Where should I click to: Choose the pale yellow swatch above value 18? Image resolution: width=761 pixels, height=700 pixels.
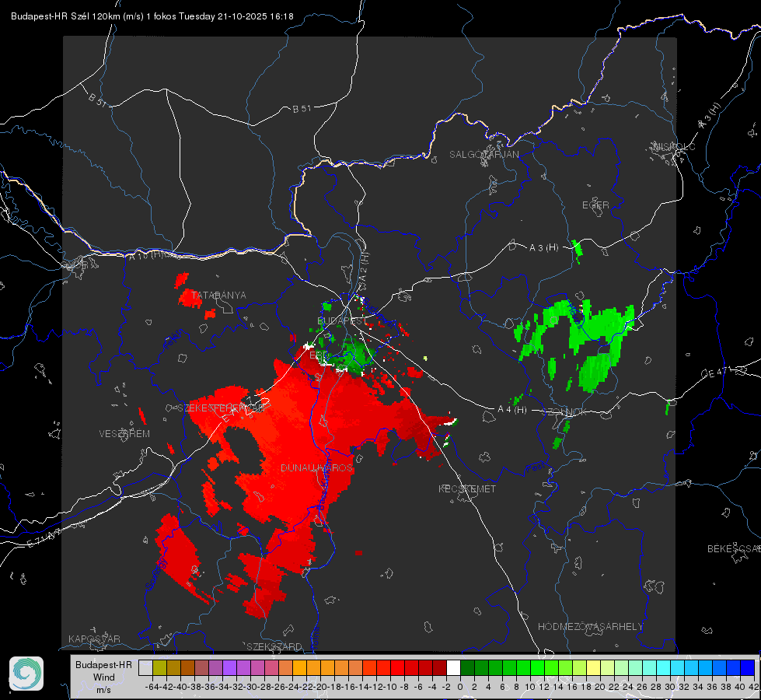pyautogui.click(x=593, y=667)
